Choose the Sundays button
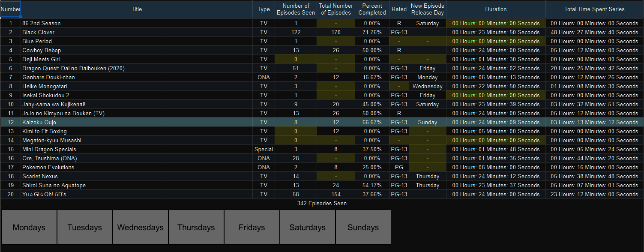 (363, 227)
